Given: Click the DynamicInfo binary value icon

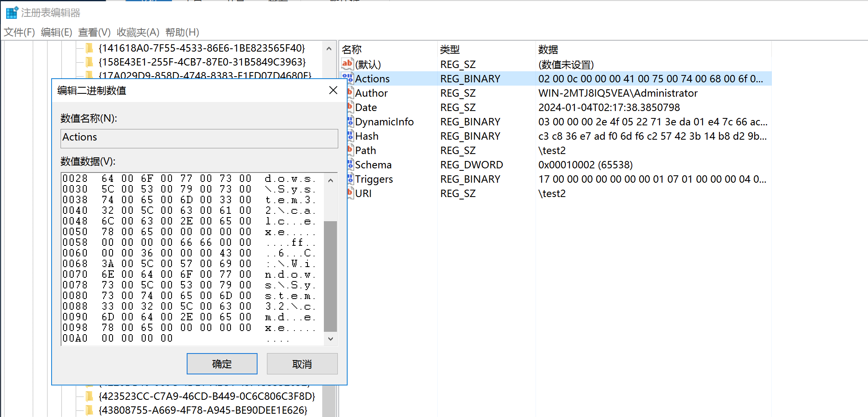Looking at the screenshot, I should pyautogui.click(x=350, y=121).
